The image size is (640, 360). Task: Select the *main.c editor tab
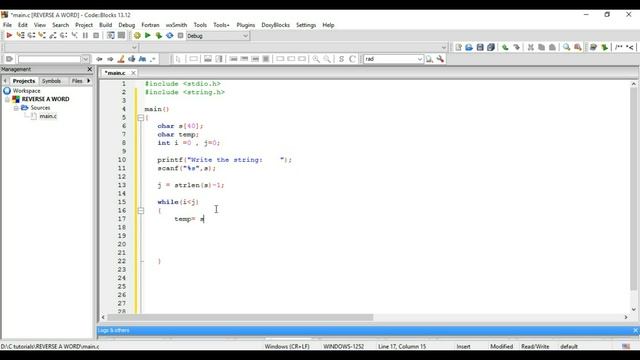click(115, 73)
